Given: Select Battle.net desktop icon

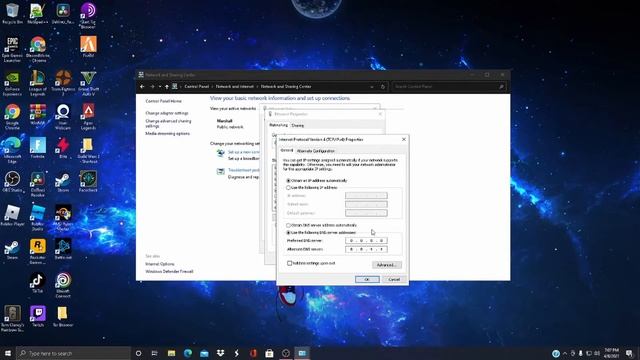Looking at the screenshot, I should (x=63, y=249).
